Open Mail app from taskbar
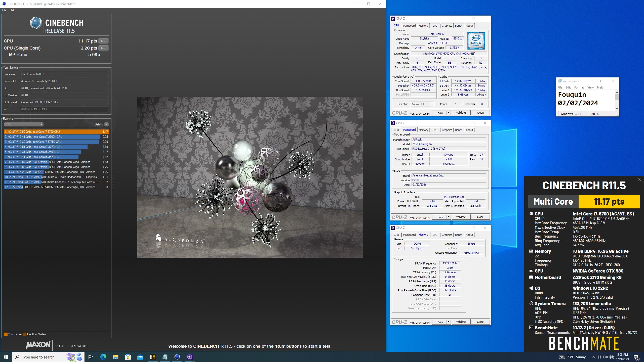Screen dimensions: 644x362 pos(140,357)
